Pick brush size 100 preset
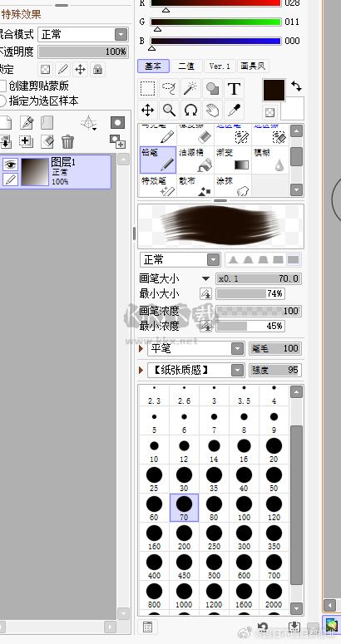This screenshot has width=341, height=644. coord(244,508)
